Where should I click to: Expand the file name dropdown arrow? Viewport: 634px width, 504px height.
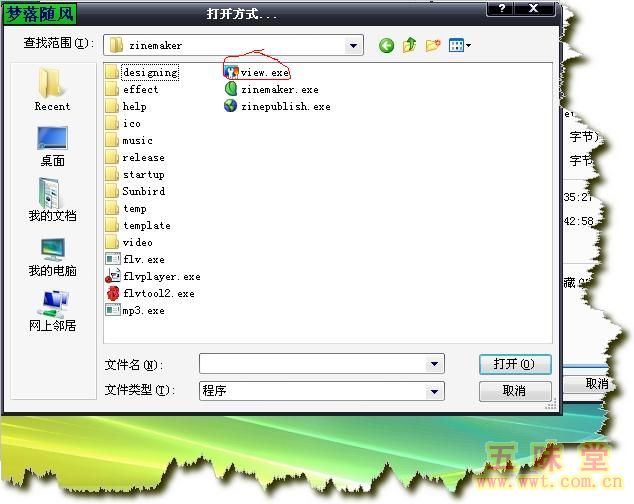tap(435, 364)
